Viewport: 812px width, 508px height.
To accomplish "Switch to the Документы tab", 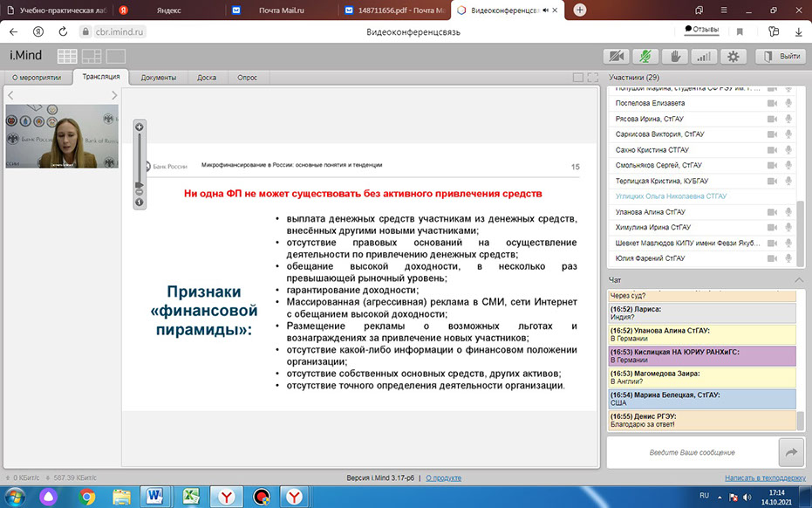I will (x=158, y=77).
